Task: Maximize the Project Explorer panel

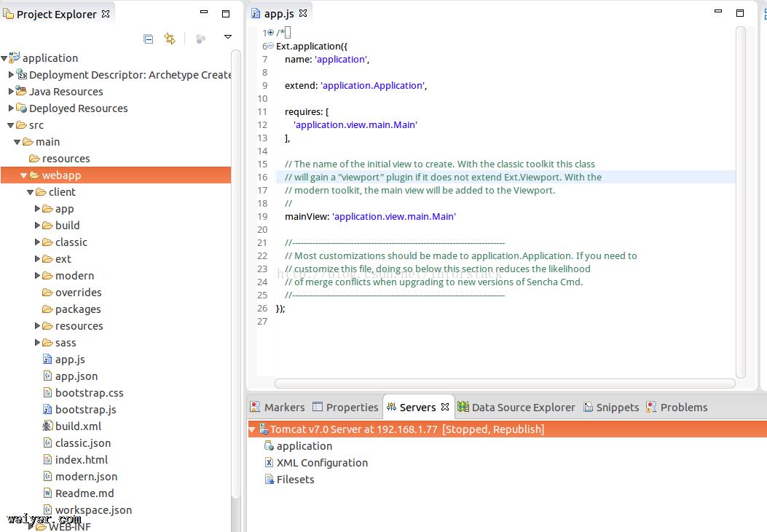Action: [x=226, y=14]
